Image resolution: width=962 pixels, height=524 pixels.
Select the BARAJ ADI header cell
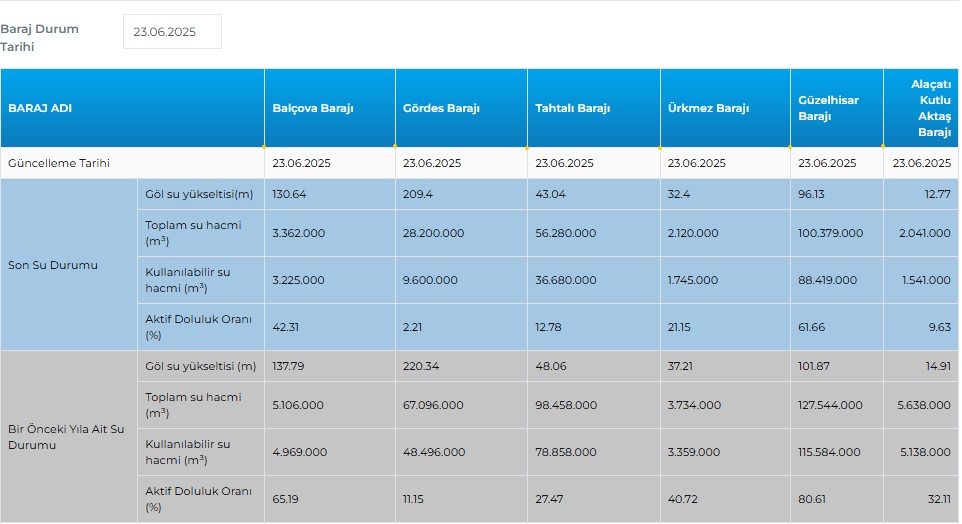click(133, 108)
